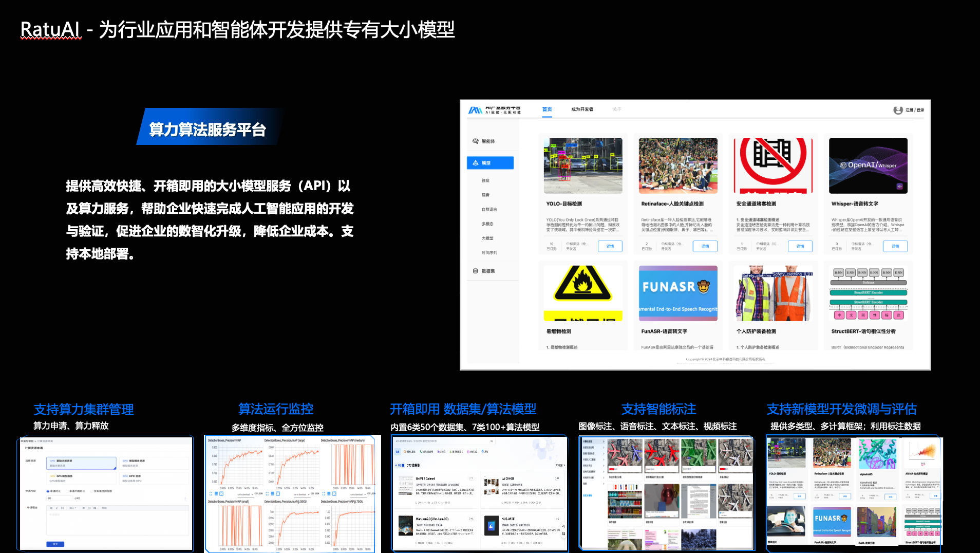Open the driver face detection thumbnail
This screenshot has width=980, height=553.
pyautogui.click(x=786, y=522)
